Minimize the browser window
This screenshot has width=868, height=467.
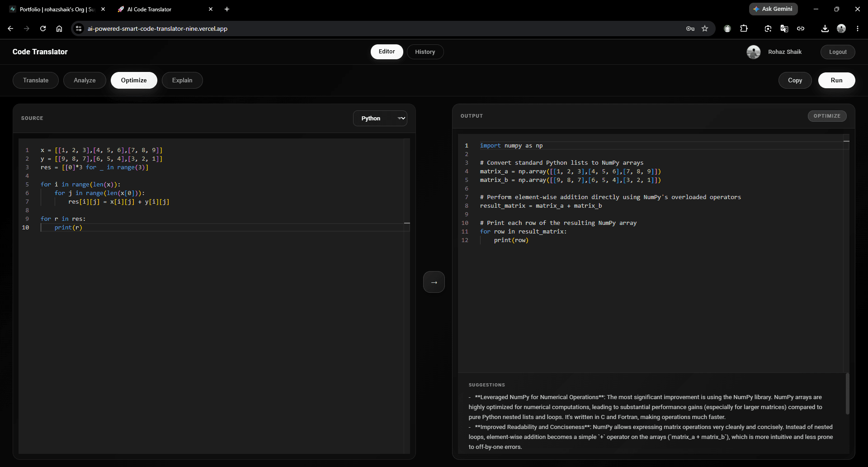pos(816,9)
